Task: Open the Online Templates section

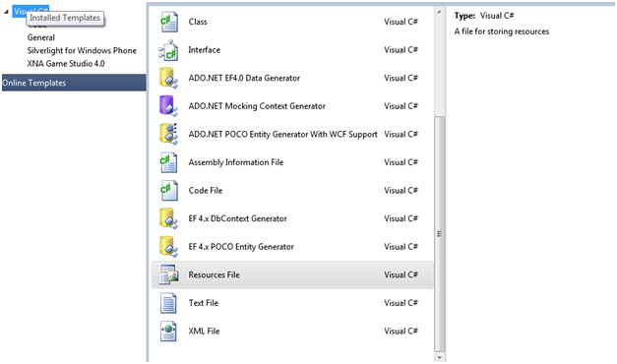Action: click(74, 83)
